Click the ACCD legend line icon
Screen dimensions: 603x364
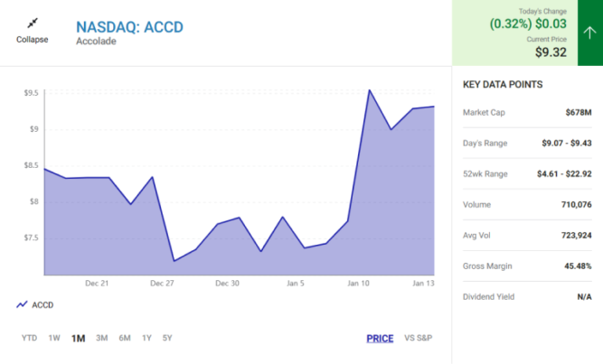click(x=22, y=305)
